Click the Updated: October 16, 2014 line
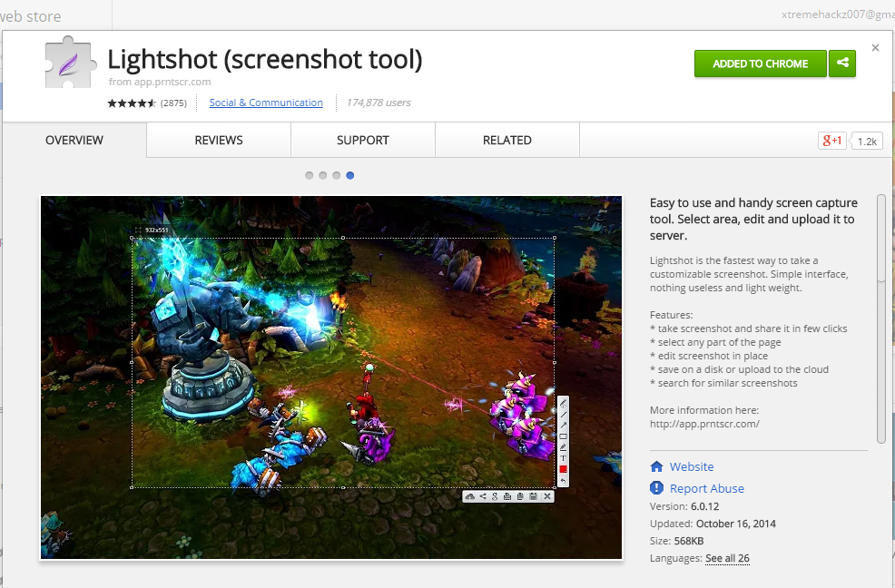The image size is (895, 588). click(713, 524)
